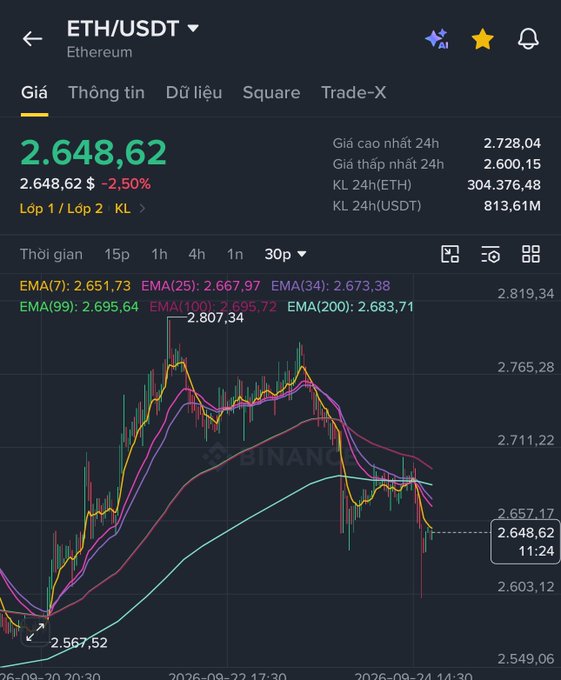
Task: Open the KL tag link
Action: [123, 209]
